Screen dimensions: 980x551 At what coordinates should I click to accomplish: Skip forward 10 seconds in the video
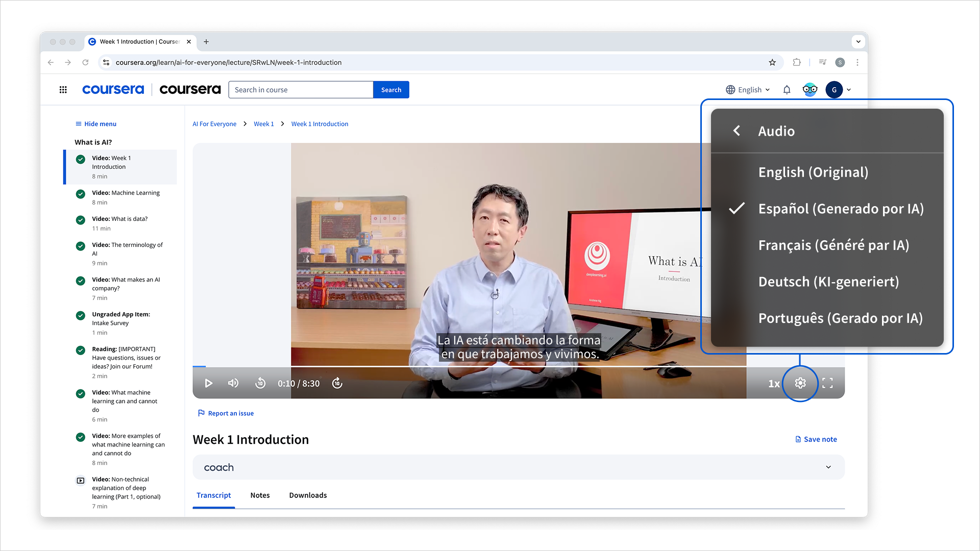coord(337,383)
